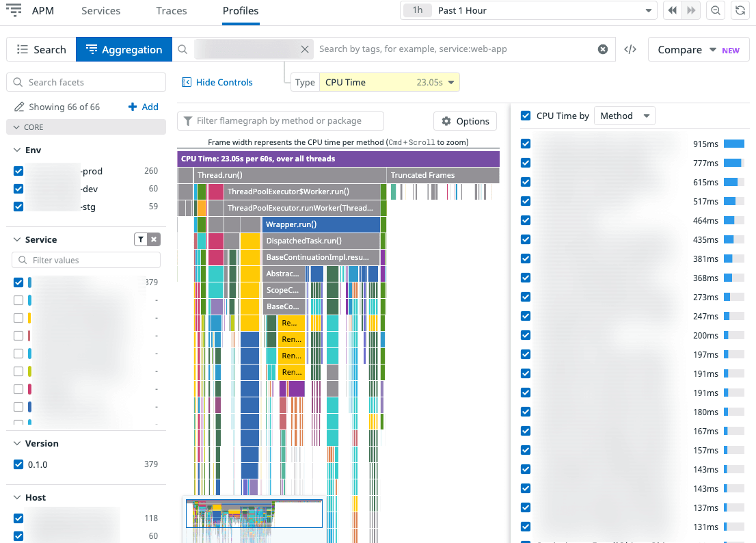This screenshot has width=756, height=543.
Task: Click the Service facet filter funnel icon
Action: (141, 239)
